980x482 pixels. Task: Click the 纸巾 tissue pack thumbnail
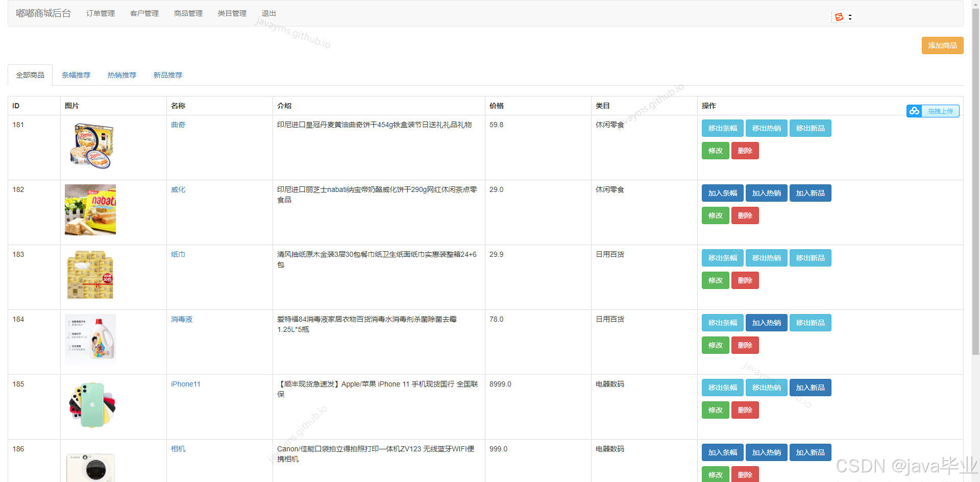pyautogui.click(x=90, y=275)
